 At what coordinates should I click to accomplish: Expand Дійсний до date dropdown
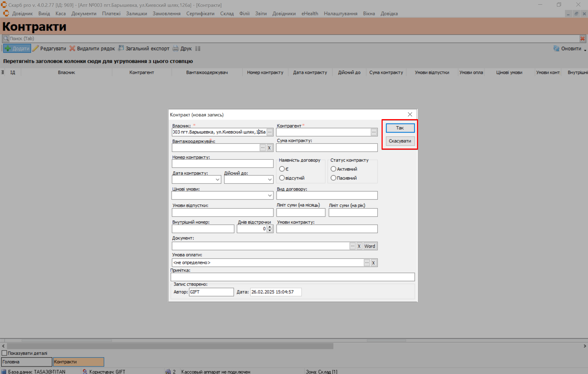(x=270, y=180)
